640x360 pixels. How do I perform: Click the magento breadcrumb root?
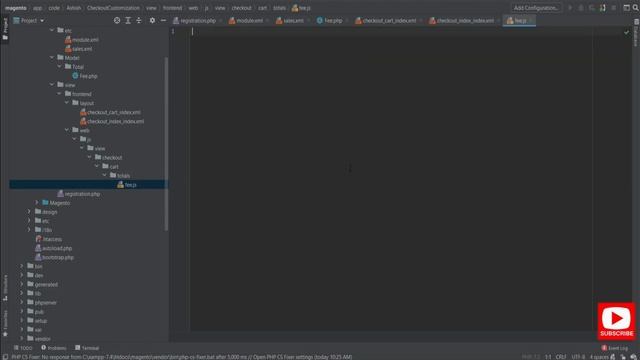(x=16, y=8)
